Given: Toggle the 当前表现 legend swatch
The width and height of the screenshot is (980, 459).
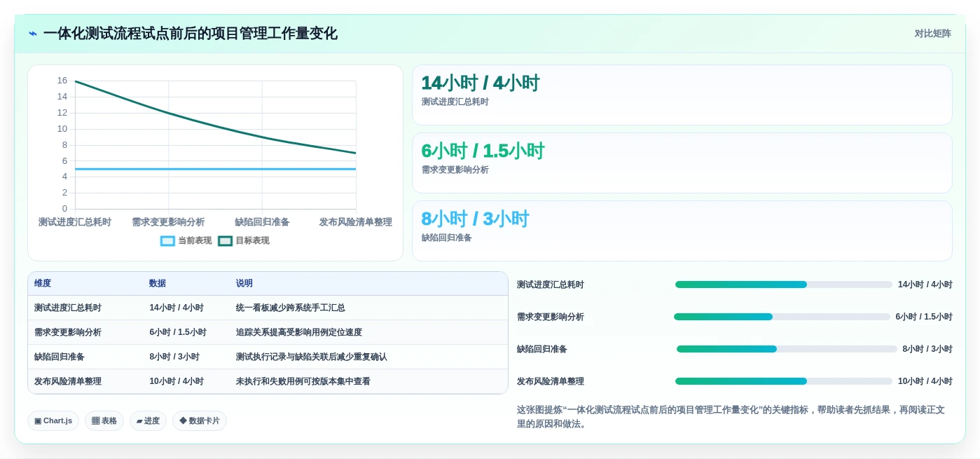Looking at the screenshot, I should 167,240.
